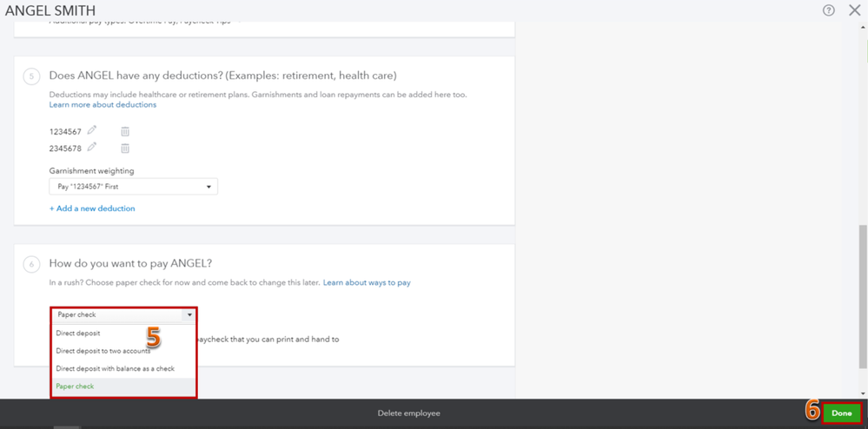Click deduction name 2345678

(65, 148)
